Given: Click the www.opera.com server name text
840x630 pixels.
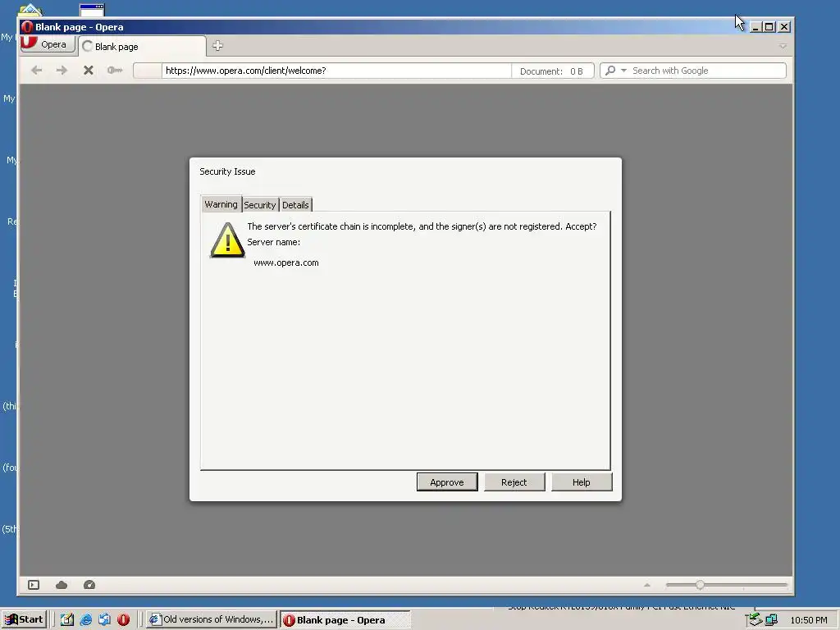Looking at the screenshot, I should [x=286, y=263].
